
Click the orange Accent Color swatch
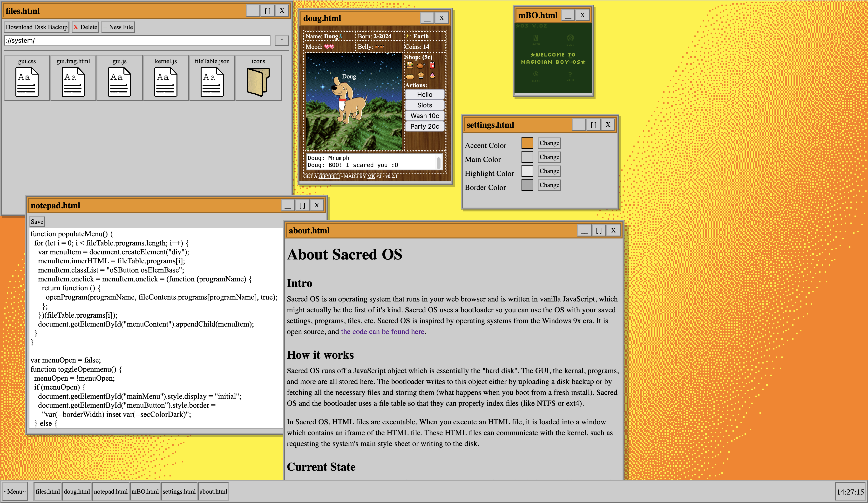coord(527,143)
